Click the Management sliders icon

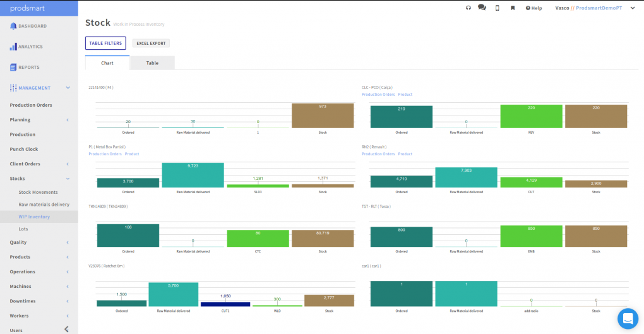[13, 88]
